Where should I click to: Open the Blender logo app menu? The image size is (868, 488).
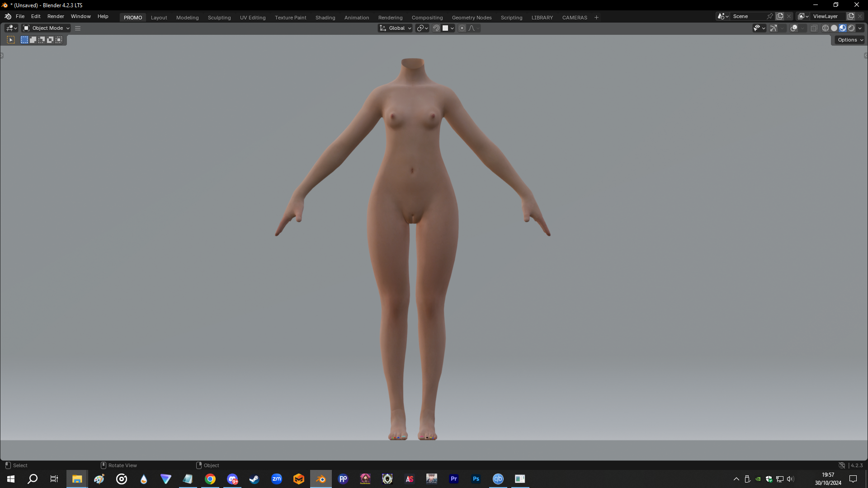8,16
